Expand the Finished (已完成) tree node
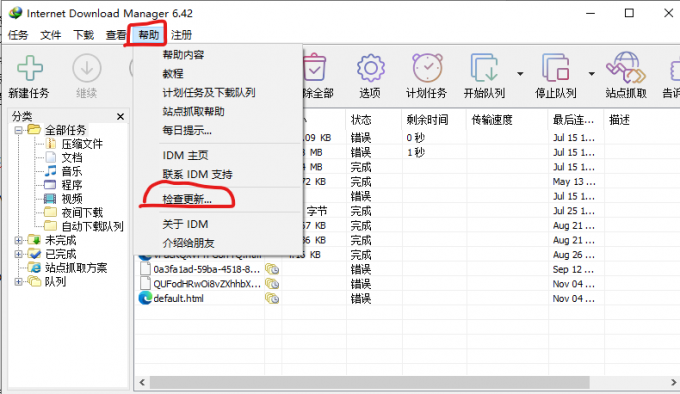 (18, 254)
